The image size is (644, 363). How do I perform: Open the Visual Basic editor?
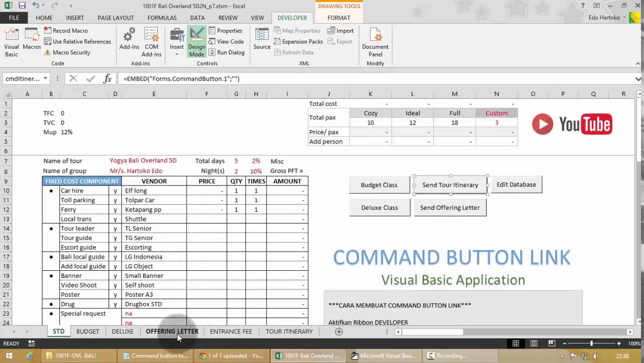coord(12,42)
